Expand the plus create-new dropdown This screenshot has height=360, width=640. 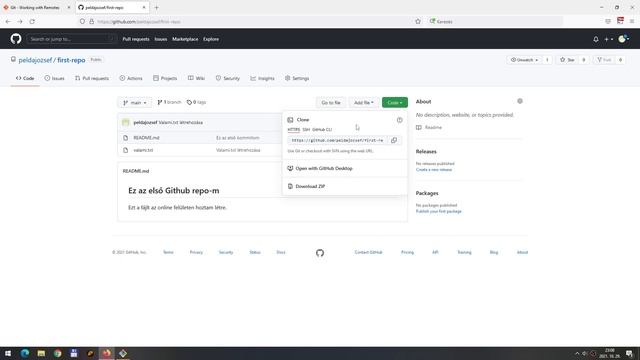click(608, 39)
